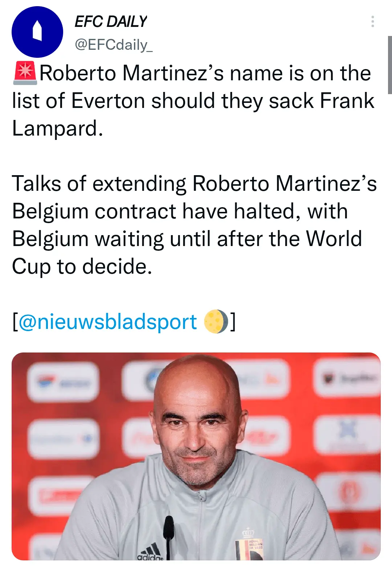This screenshot has height=572, width=392.
Task: Click the red siren emoji
Action: 25,73
